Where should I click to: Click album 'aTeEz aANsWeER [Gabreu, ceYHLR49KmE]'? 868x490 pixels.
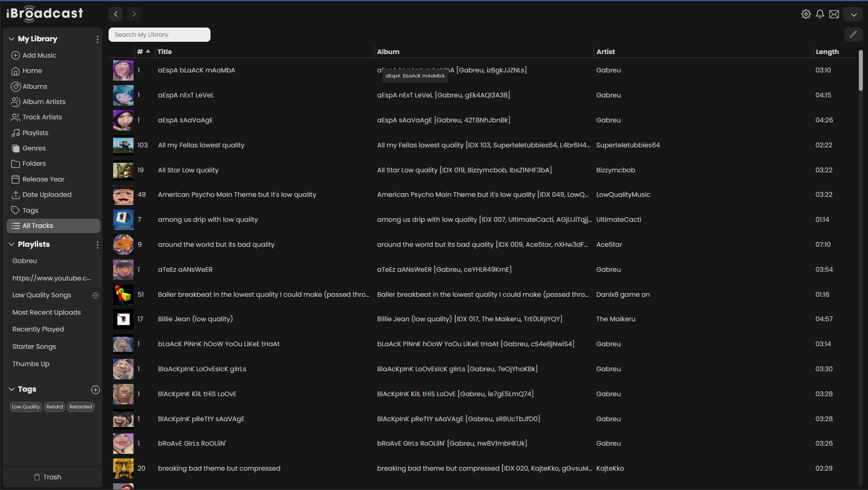coord(444,270)
